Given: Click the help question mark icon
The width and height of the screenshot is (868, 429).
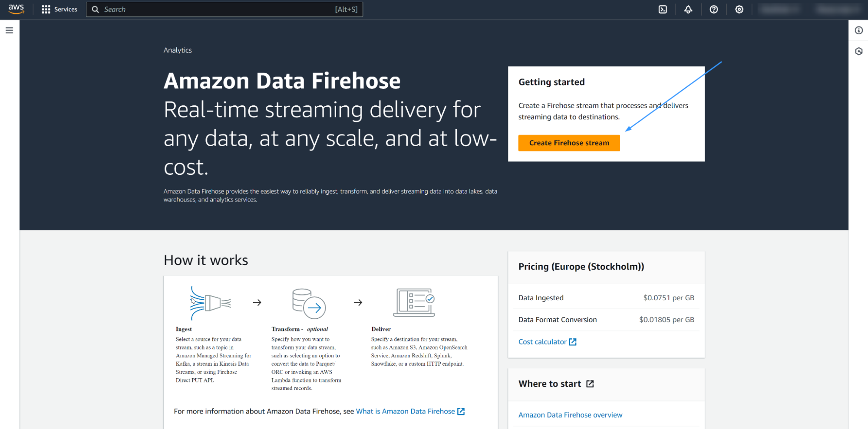Looking at the screenshot, I should pyautogui.click(x=714, y=9).
